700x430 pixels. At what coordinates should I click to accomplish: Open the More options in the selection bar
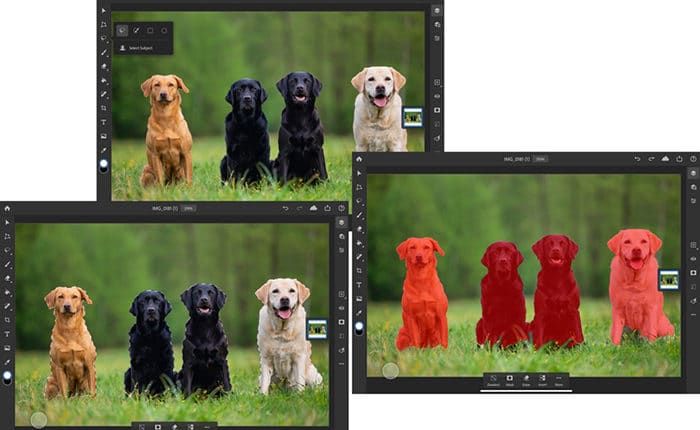coord(559,380)
